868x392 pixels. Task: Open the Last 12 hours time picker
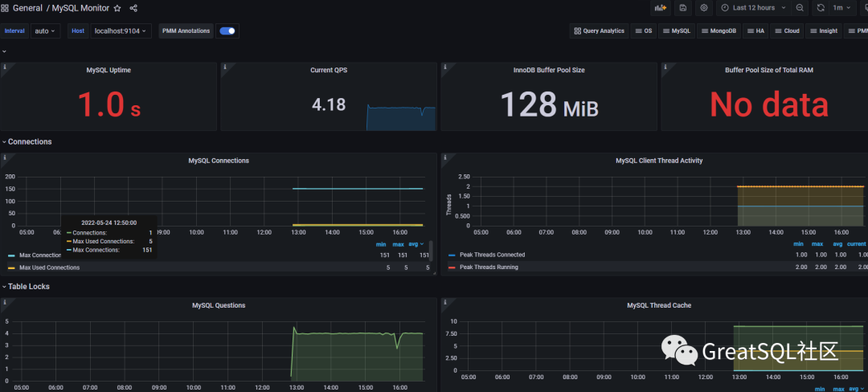tap(753, 8)
